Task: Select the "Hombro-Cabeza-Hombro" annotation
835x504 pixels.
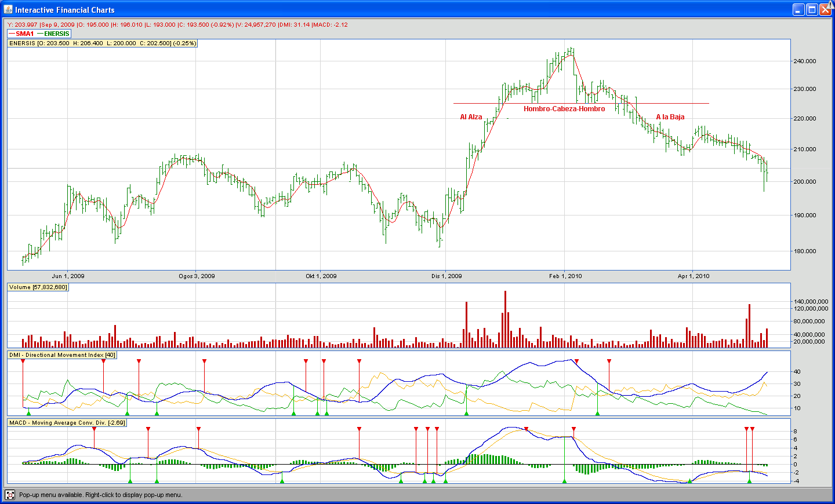Action: tap(564, 109)
